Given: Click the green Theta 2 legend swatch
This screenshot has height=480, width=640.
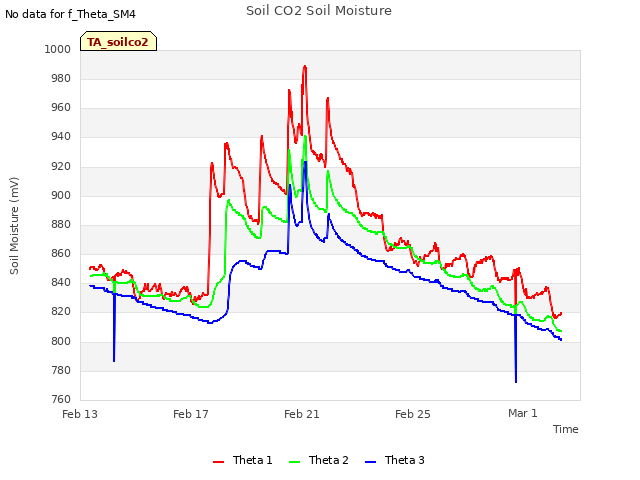Looking at the screenshot, I should click(x=294, y=462).
